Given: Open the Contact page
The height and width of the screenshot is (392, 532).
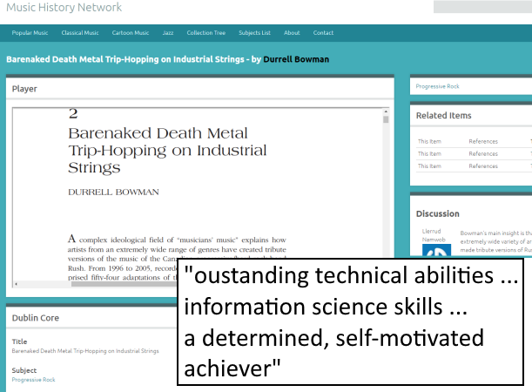Looking at the screenshot, I should click(323, 33).
